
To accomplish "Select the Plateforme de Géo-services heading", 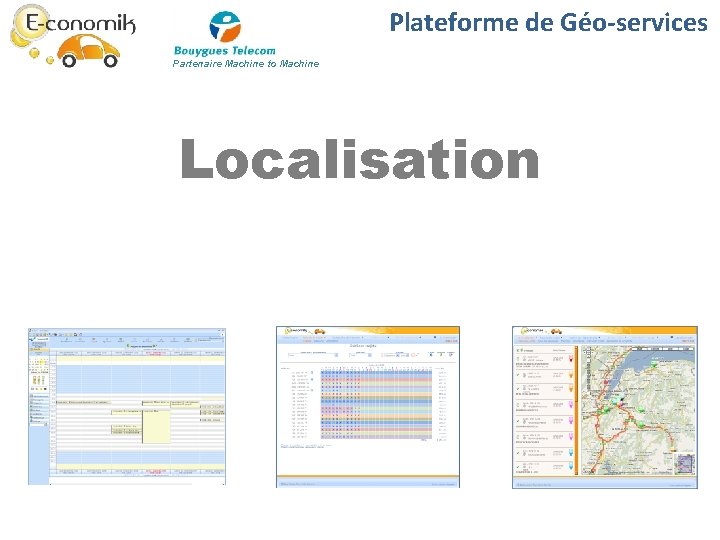I will 548,22.
